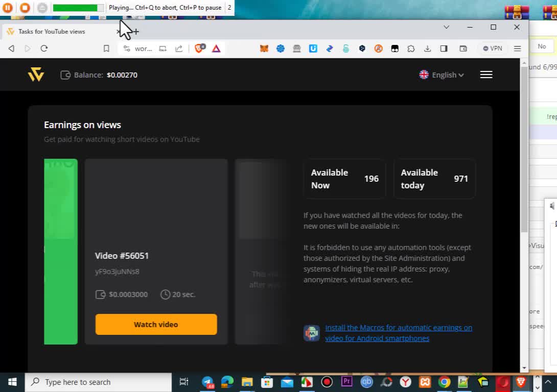557x392 pixels.
Task: Open Microsoft Store from the taskbar
Action: click(x=267, y=382)
